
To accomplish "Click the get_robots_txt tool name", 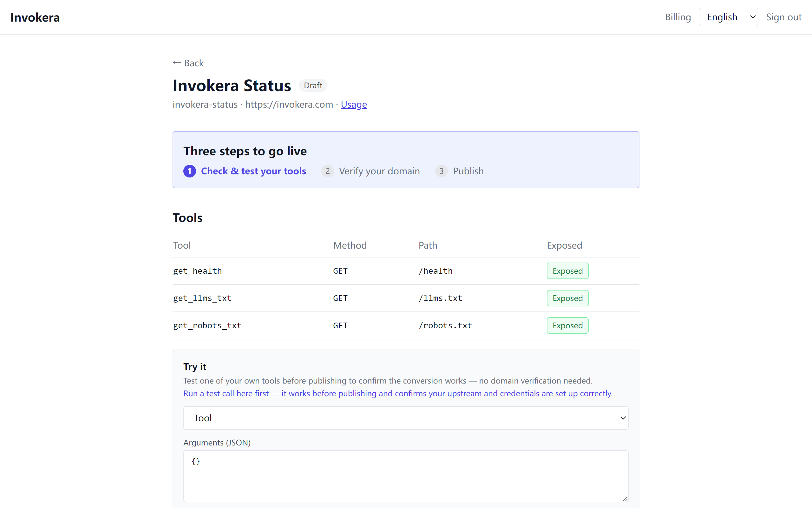I will pyautogui.click(x=207, y=325).
